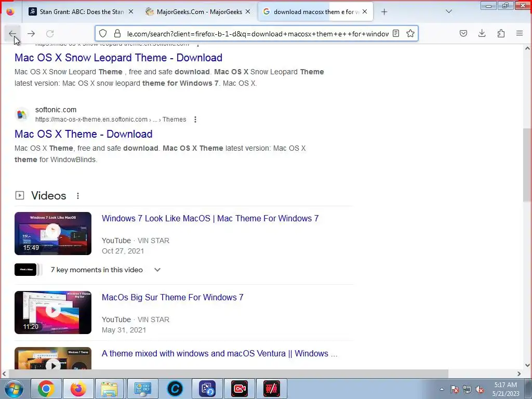Click the horizontal scrollbar thumb
This screenshot has width=532, height=399.
pyautogui.click(x=228, y=374)
